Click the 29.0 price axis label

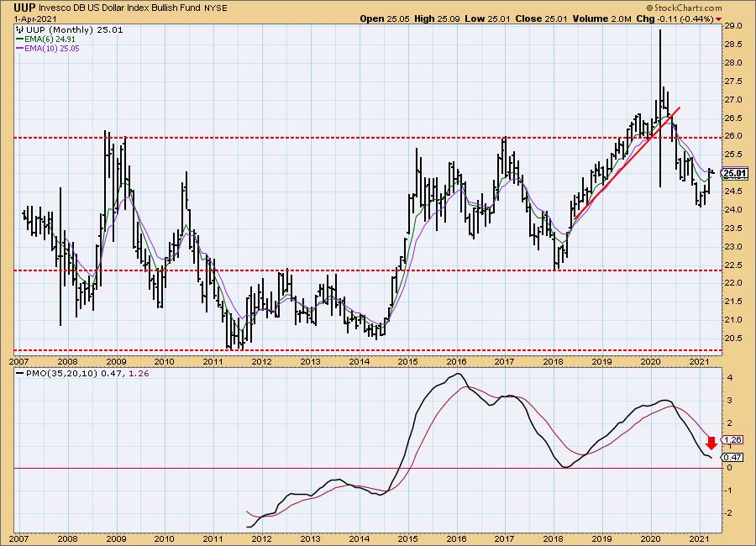pos(732,26)
